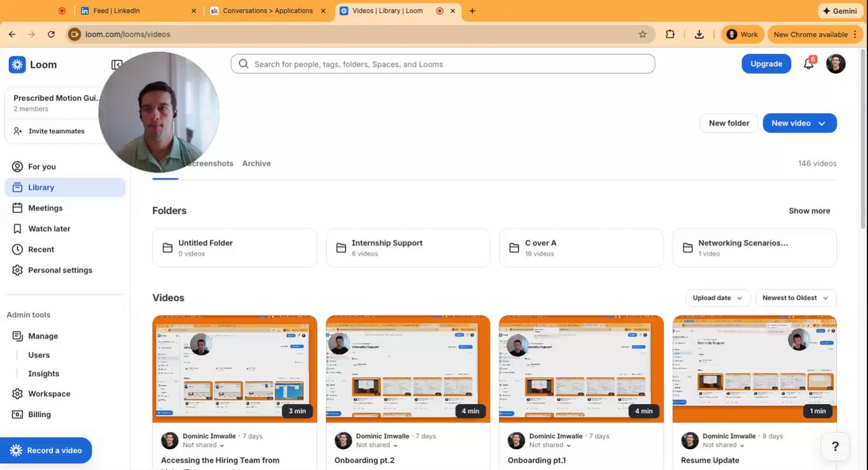Click the search field for Looms
868x470 pixels.
coord(443,64)
